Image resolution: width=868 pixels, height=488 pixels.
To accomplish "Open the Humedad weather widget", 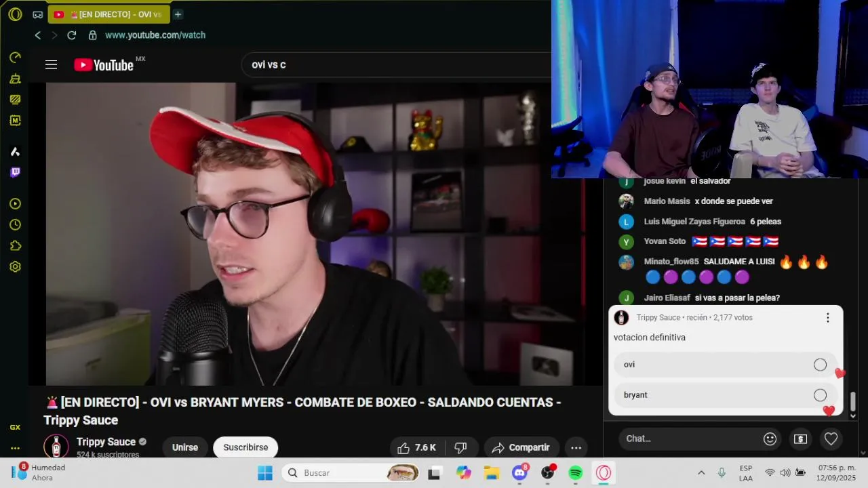I will pos(39,472).
